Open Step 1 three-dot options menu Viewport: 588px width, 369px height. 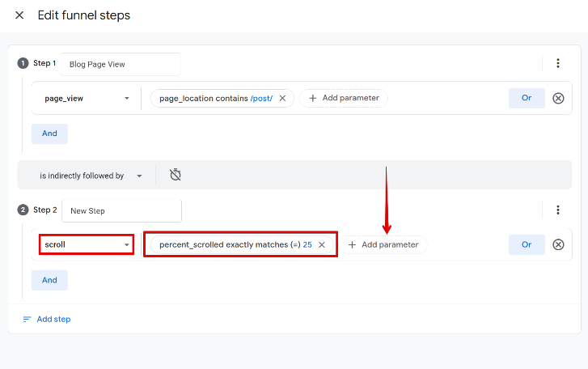point(557,64)
